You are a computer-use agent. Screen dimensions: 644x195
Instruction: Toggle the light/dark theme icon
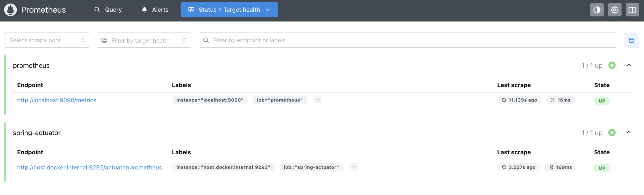tap(597, 10)
